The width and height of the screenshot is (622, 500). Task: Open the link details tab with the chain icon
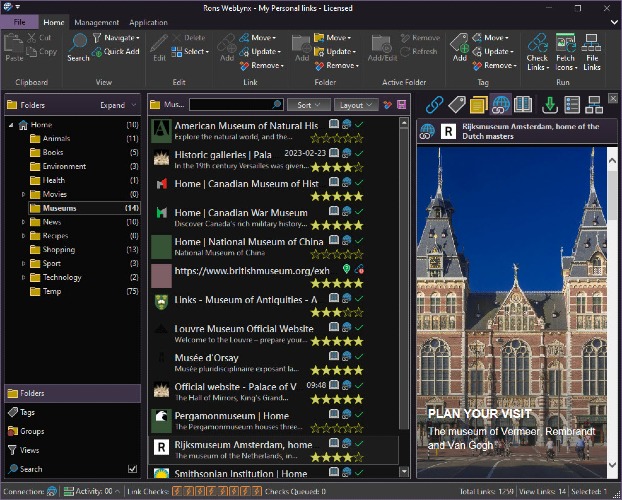coord(434,105)
